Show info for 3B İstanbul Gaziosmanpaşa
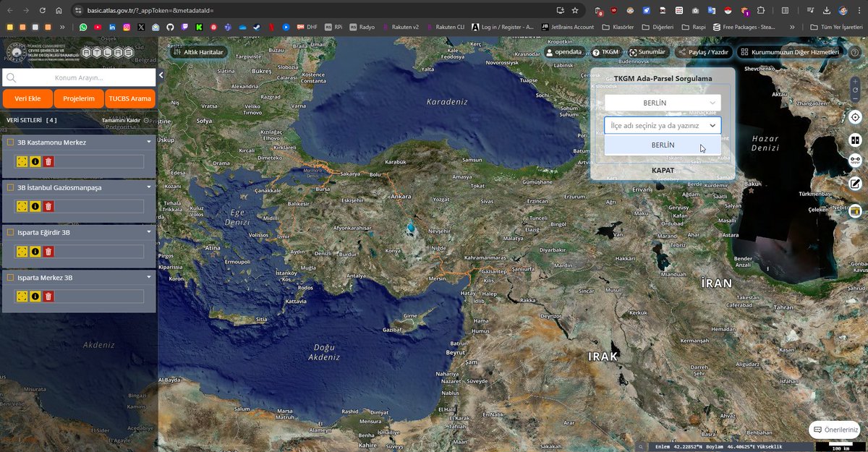Image resolution: width=868 pixels, height=452 pixels. click(35, 206)
